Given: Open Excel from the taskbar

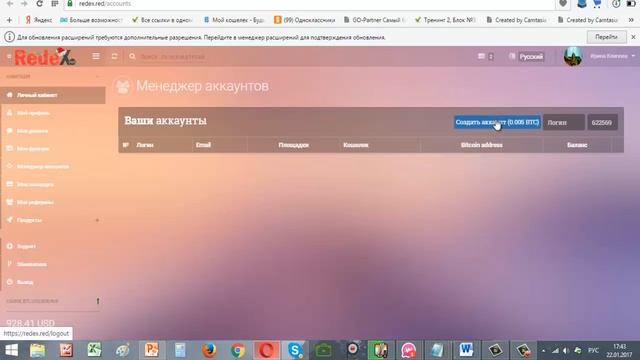Looking at the screenshot, I should pos(94,350).
